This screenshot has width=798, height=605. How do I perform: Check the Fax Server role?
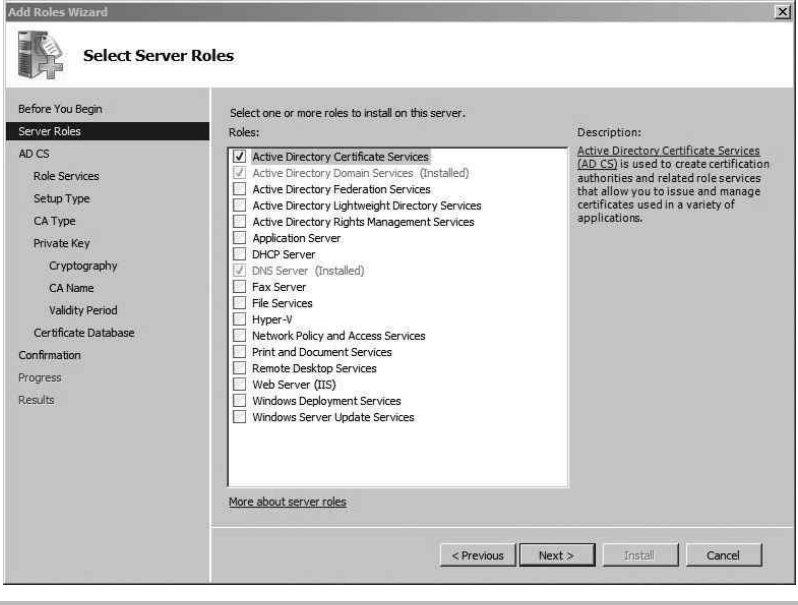coord(239,286)
